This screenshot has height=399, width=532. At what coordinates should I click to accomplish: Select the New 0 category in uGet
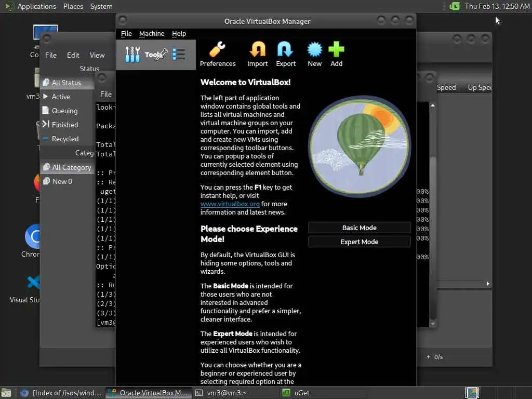point(67,181)
